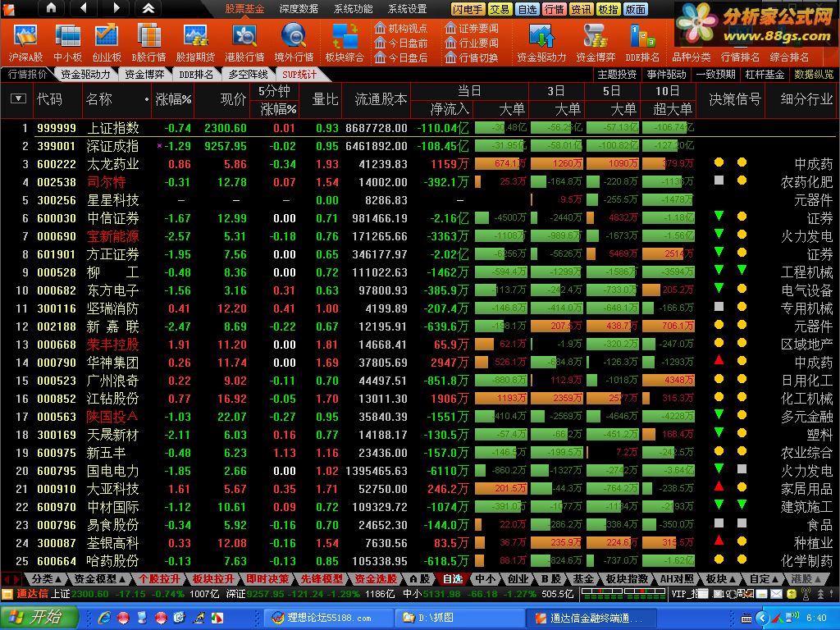Open 今日盘前 news item

click(400, 43)
